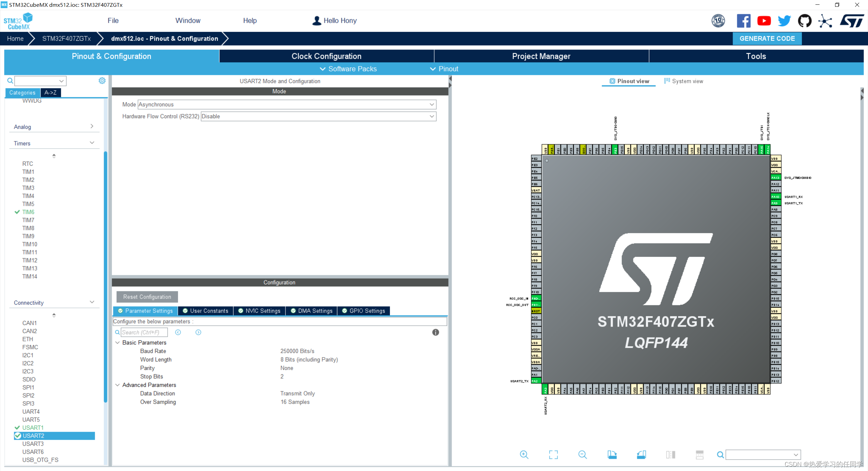Image resolution: width=868 pixels, height=471 pixels.
Task: Open the Mode Asynchronous dropdown
Action: [x=287, y=105]
